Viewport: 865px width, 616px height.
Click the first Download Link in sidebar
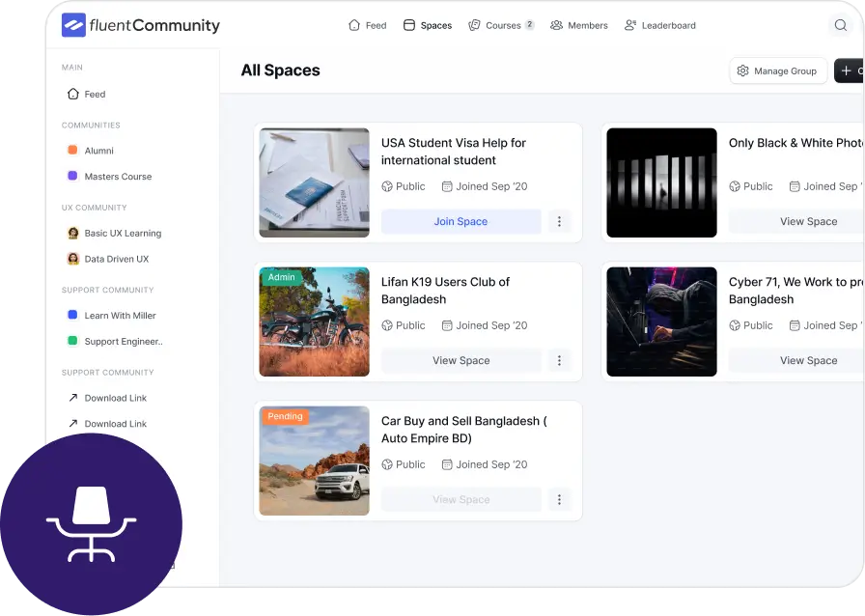pyautogui.click(x=115, y=397)
